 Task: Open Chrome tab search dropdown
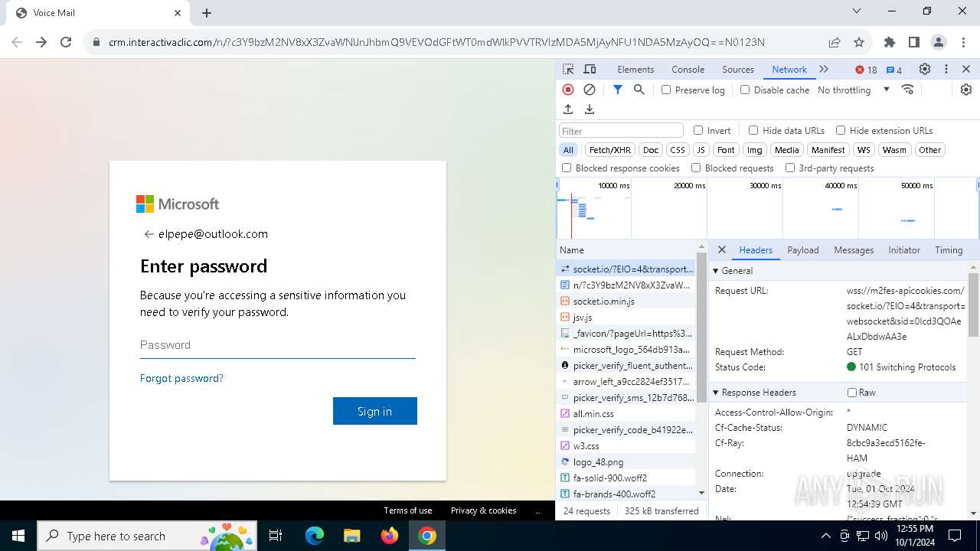tap(857, 11)
